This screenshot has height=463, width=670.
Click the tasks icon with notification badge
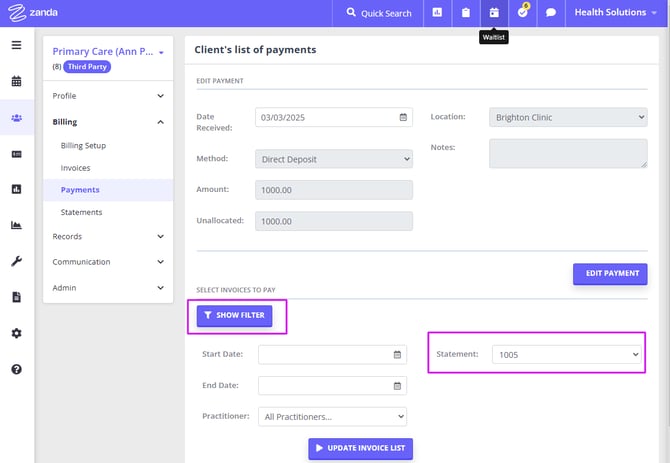pyautogui.click(x=522, y=13)
